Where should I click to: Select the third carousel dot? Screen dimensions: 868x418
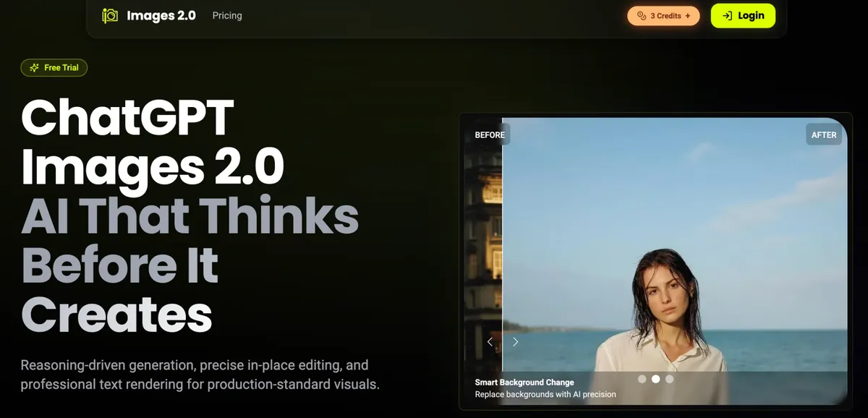tap(669, 378)
